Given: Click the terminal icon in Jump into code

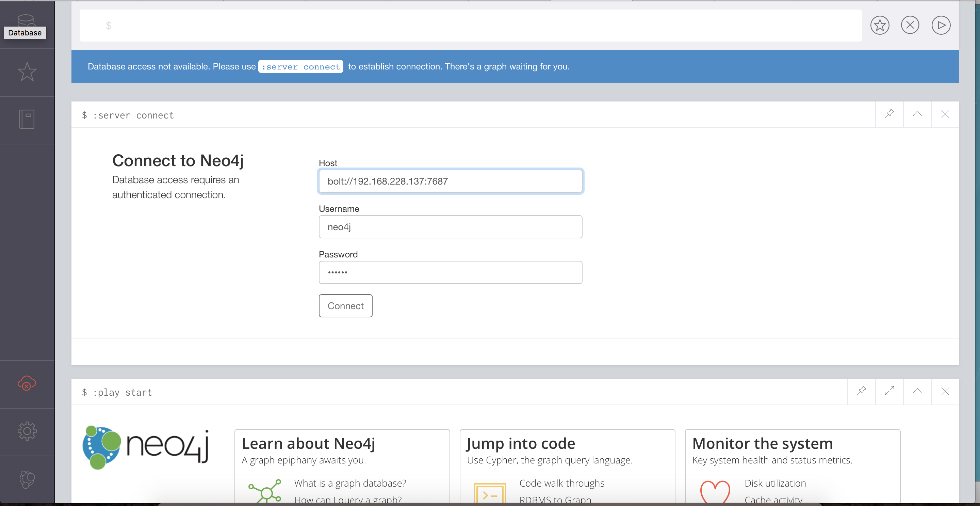Looking at the screenshot, I should point(490,493).
